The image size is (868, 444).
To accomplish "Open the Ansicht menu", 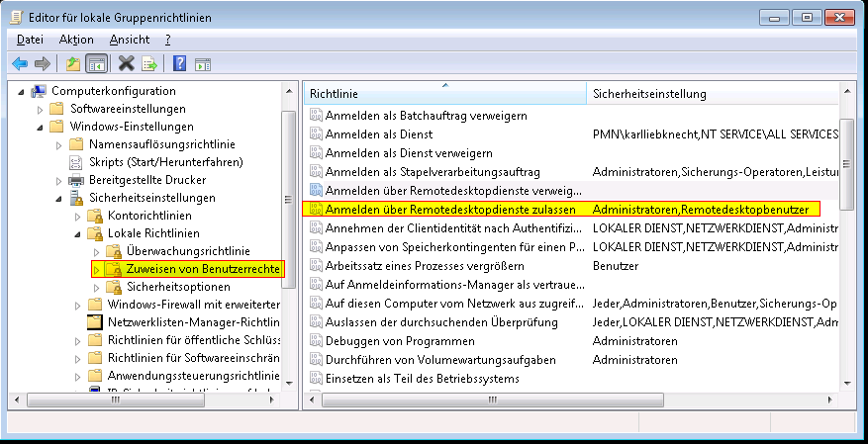I will pyautogui.click(x=130, y=40).
